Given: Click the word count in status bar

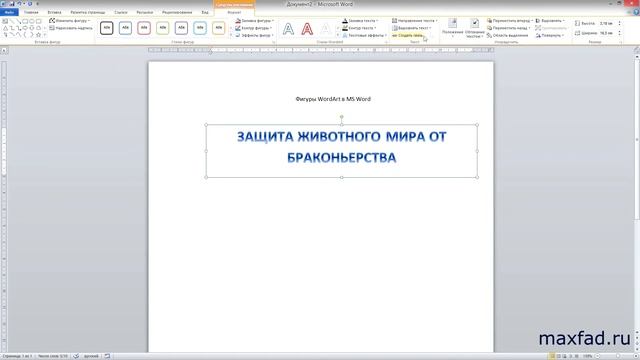Looking at the screenshot, I should [53, 356].
